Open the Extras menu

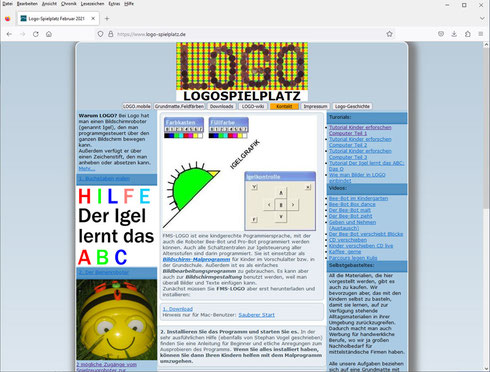click(114, 4)
